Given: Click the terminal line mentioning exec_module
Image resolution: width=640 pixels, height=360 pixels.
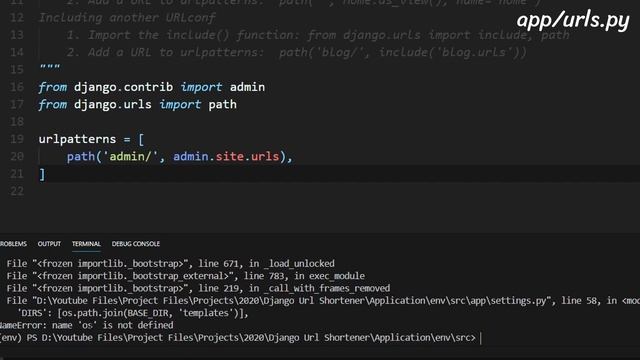Looking at the screenshot, I should (x=186, y=276).
